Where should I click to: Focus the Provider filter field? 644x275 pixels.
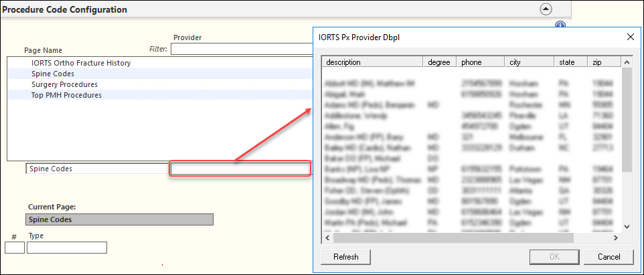coord(242,50)
